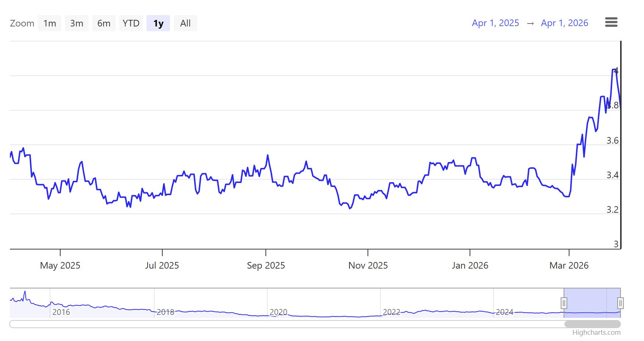Click the horizontal scrollbar thumb
The image size is (644, 341).
592,324
